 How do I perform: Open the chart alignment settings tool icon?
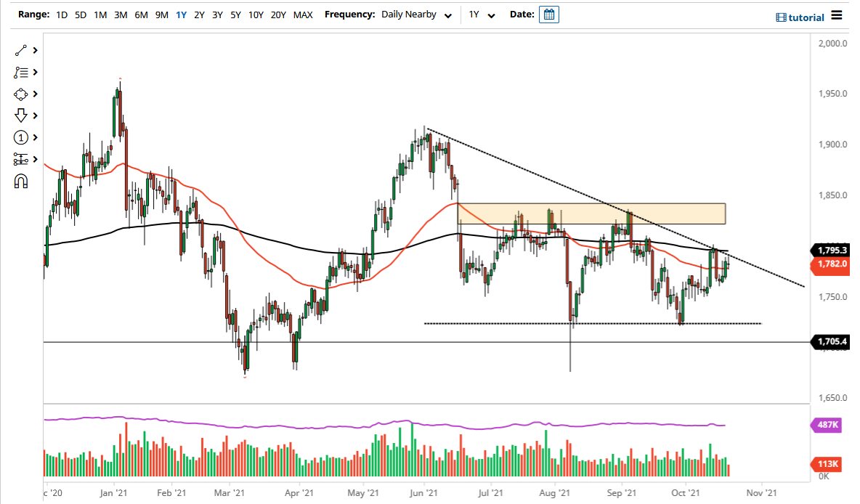click(x=21, y=159)
